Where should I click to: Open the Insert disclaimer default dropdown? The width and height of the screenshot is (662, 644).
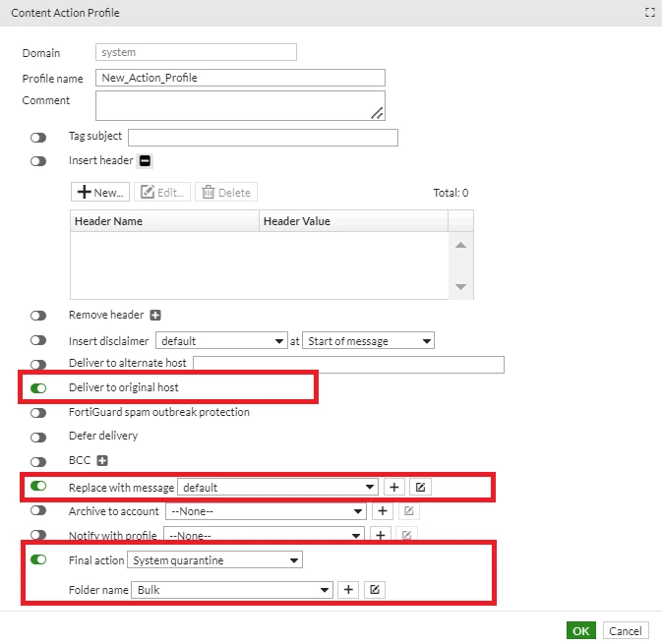(x=221, y=340)
